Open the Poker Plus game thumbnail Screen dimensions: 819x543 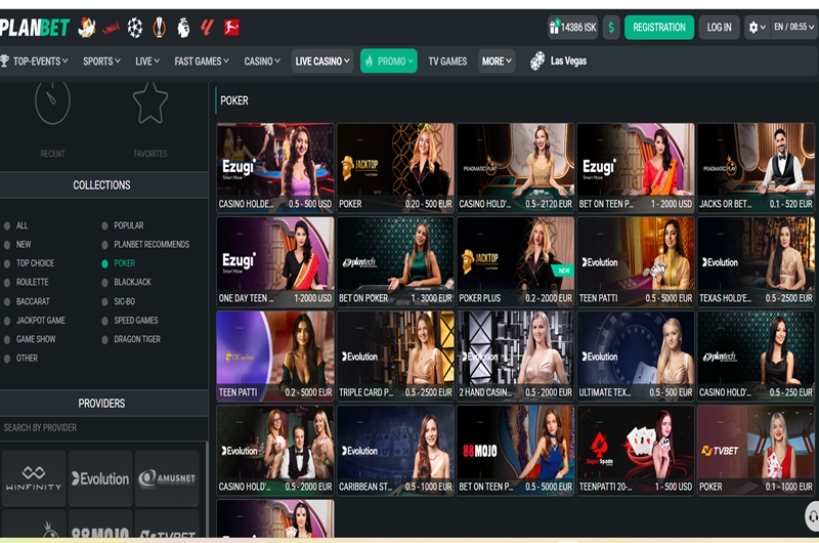[x=516, y=262]
